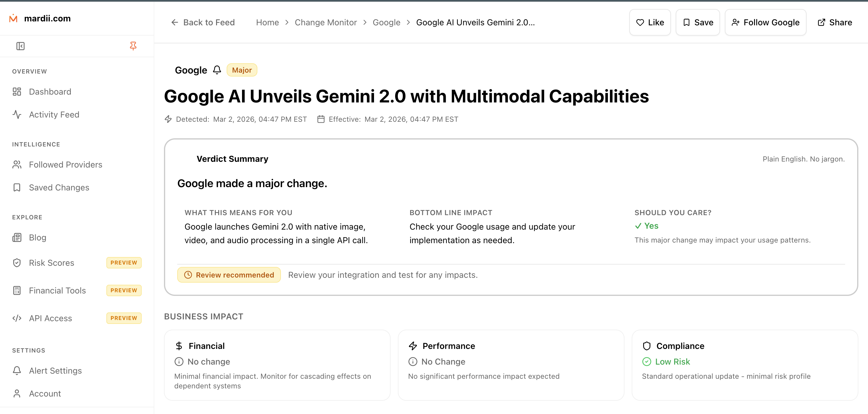Open the Blog section
Screen dimensions: 868x414
(37, 237)
